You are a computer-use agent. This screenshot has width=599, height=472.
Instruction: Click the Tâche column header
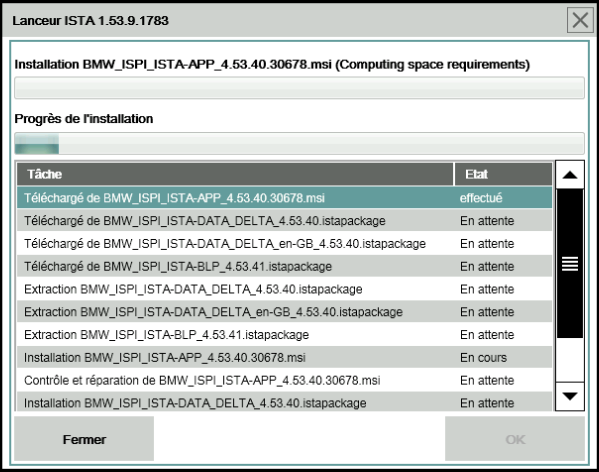click(235, 174)
